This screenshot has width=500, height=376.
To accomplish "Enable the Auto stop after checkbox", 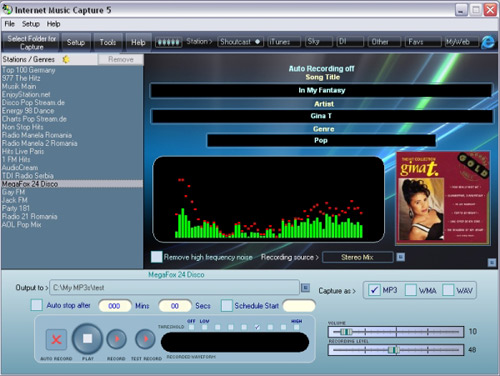I will pos(37,305).
